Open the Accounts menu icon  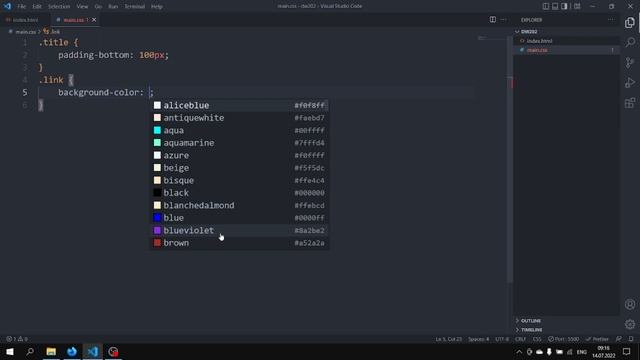tap(630, 304)
